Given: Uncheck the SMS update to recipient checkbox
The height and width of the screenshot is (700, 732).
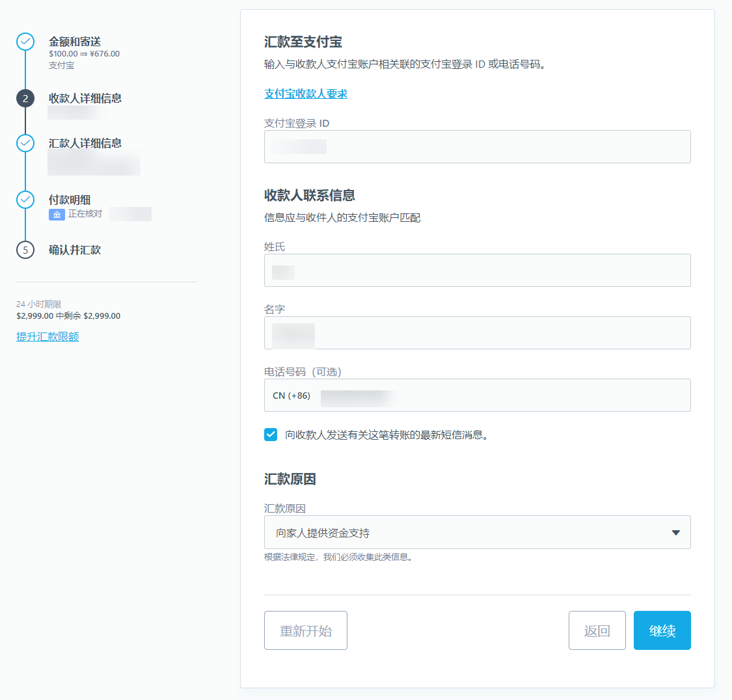Looking at the screenshot, I should (271, 435).
